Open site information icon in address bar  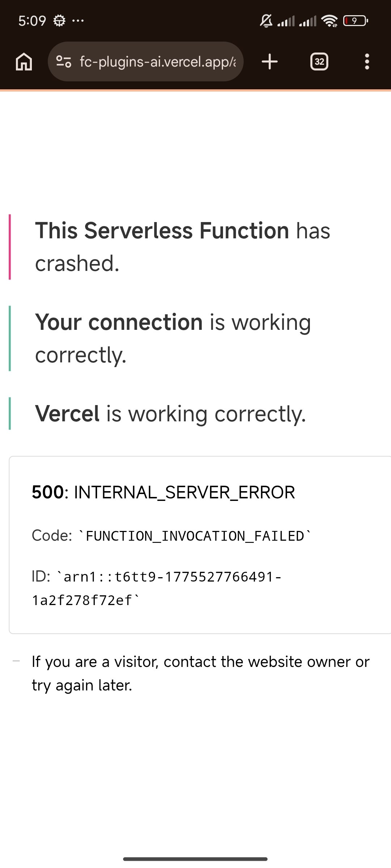click(x=64, y=61)
